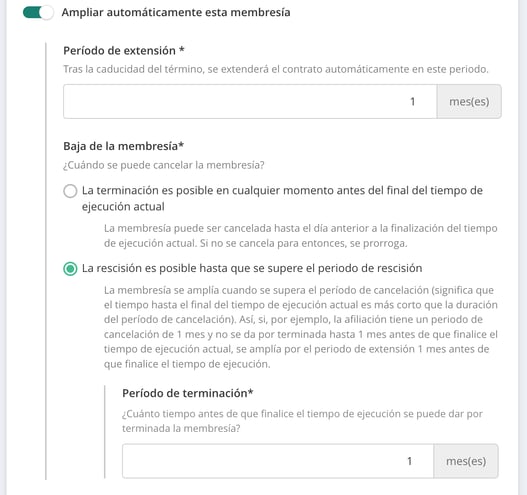
Task: Click the 'Baja de la membresía*' heading
Action: (123, 146)
